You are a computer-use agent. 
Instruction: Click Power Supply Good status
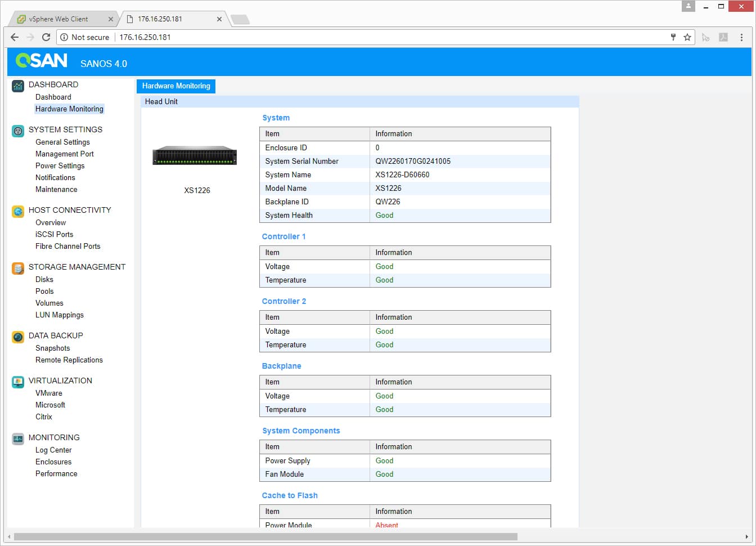384,460
